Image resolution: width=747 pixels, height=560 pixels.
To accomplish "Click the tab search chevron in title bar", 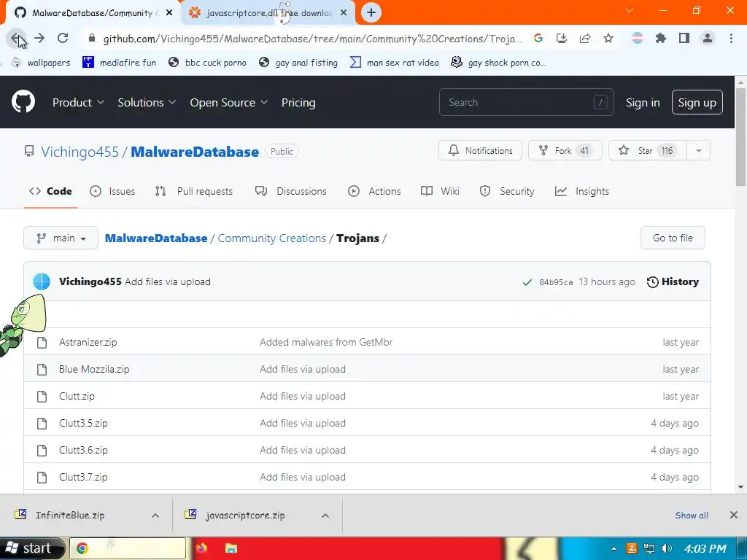I will [x=630, y=10].
